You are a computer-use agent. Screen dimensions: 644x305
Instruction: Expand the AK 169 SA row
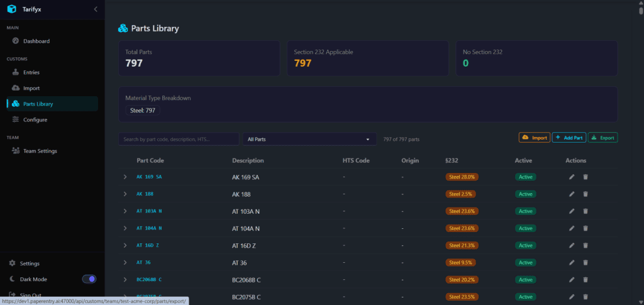point(125,177)
